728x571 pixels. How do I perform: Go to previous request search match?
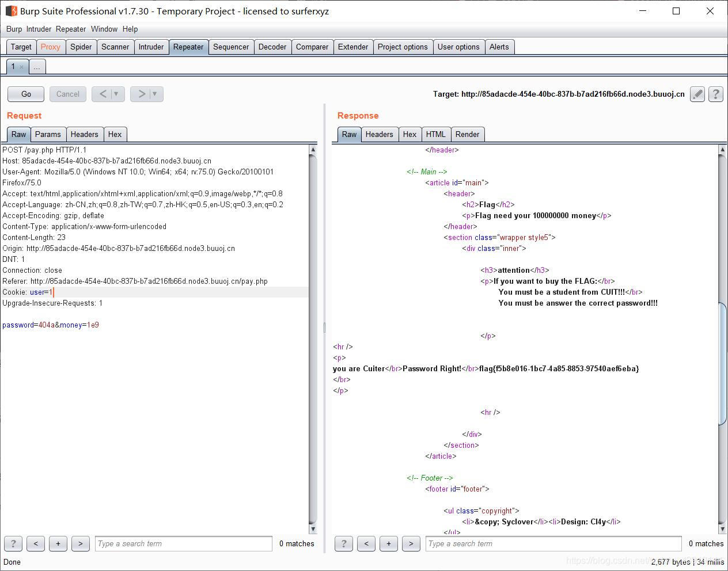[36, 543]
